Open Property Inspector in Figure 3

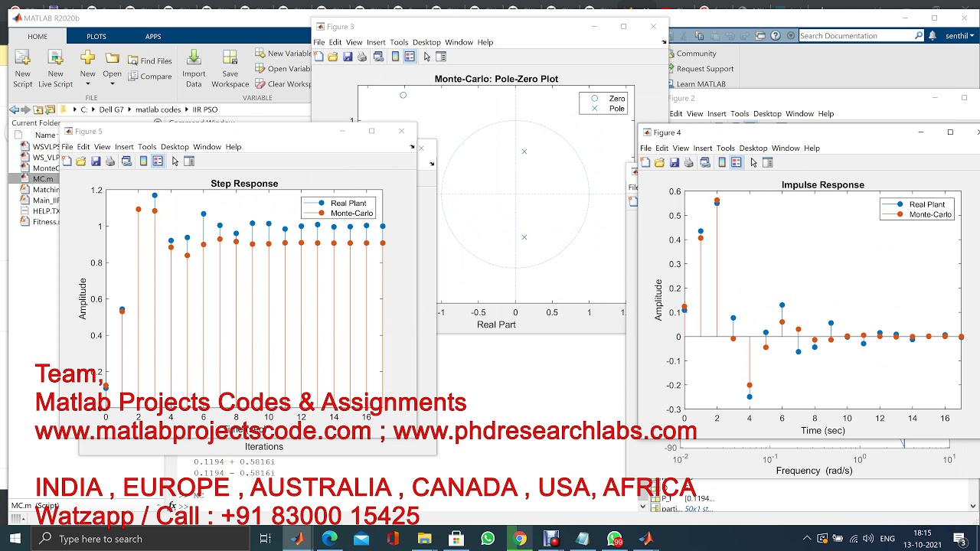[441, 57]
